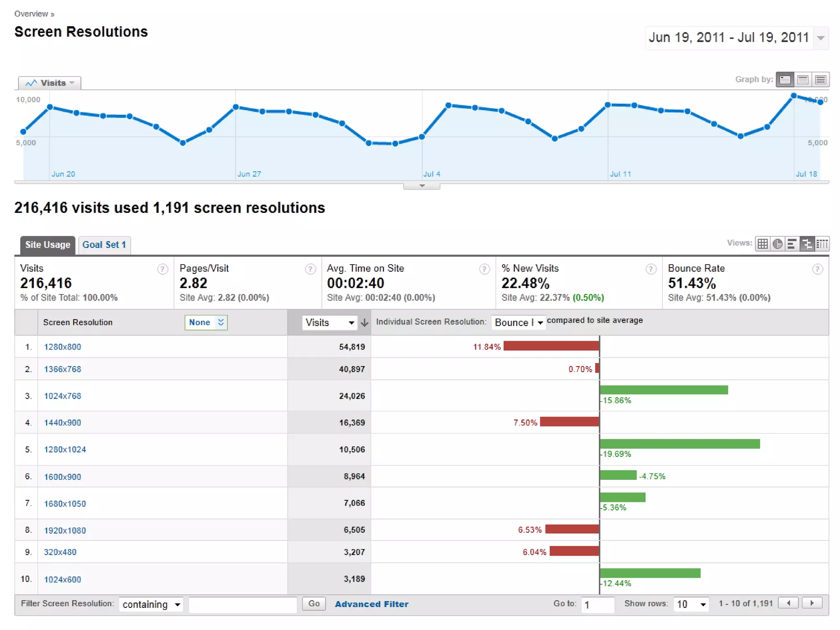This screenshot has height=630, width=840.
Task: Click help icon next to Pages/Visit
Action: coord(310,269)
